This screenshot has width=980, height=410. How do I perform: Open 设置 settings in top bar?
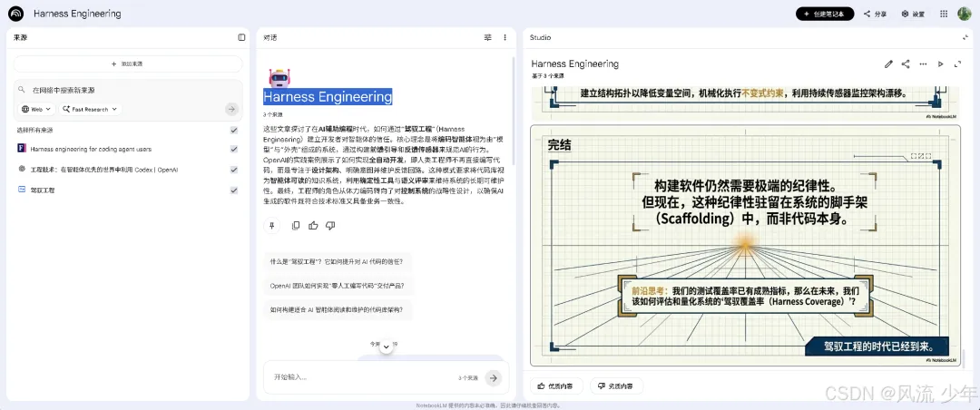(913, 14)
